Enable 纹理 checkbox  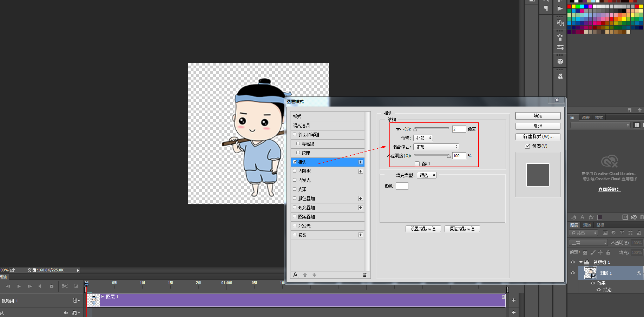pyautogui.click(x=298, y=153)
